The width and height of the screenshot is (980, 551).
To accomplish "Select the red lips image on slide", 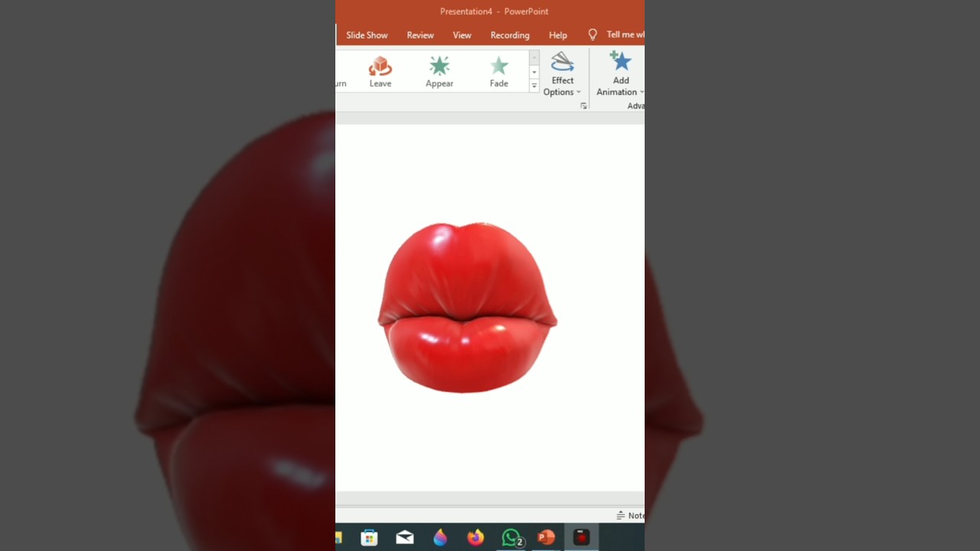I will [x=467, y=308].
